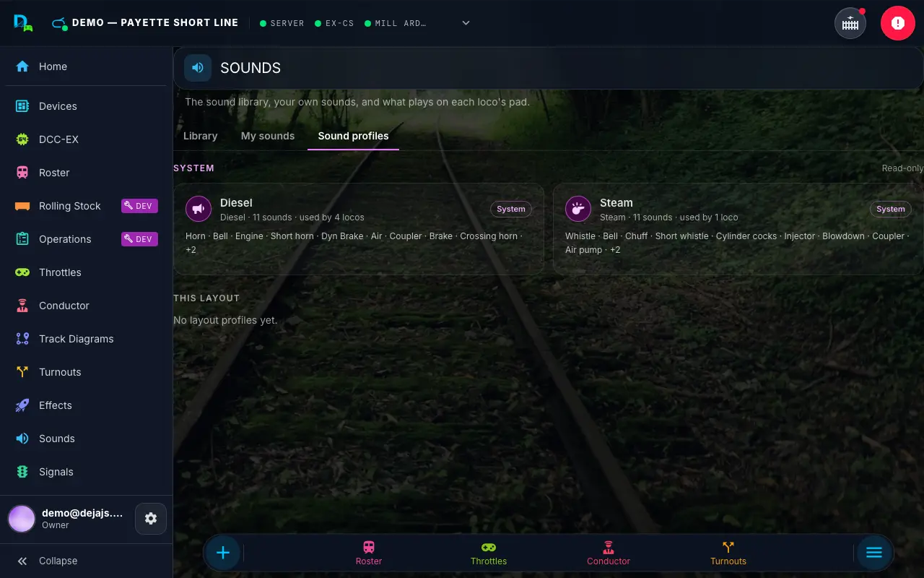Screen dimensions: 924x578
Task: Click the Operations clipboard icon
Action: (x=22, y=239)
